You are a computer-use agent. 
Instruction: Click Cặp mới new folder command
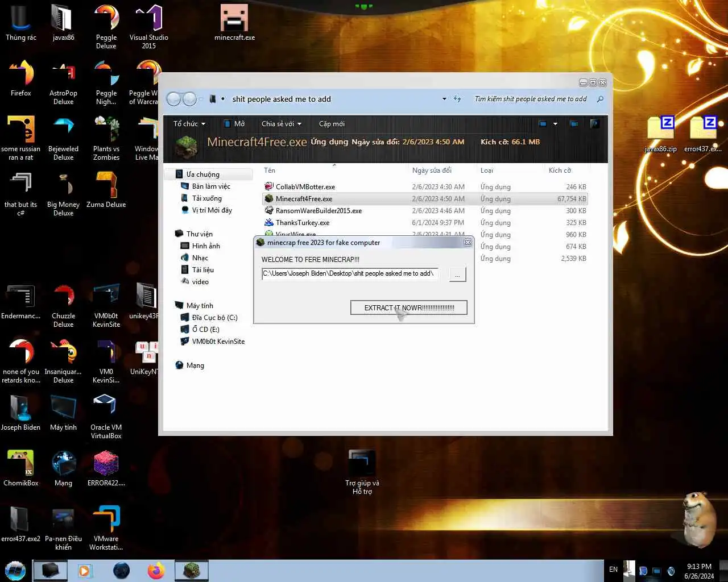click(x=332, y=123)
